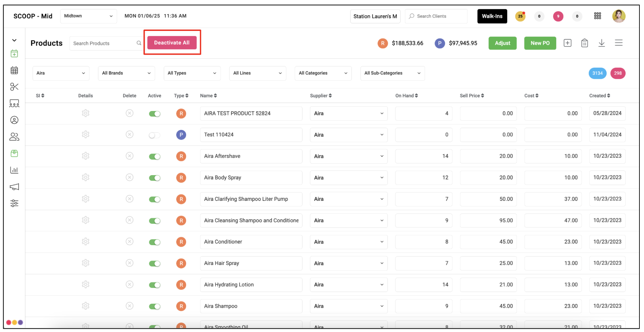Viewport: 644px width, 332px height.
Task: Turn off active toggle for Aira Shampoo
Action: [154, 306]
